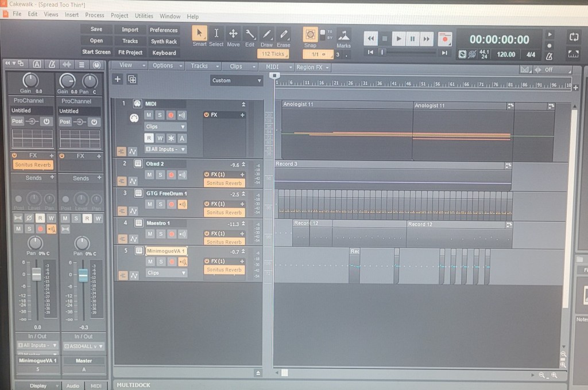Select the Smart tool
The width and height of the screenshot is (588, 390).
click(x=199, y=34)
